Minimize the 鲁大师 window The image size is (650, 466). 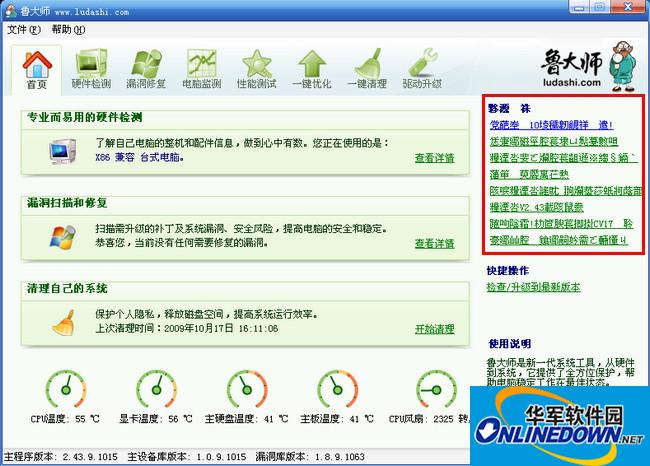pos(579,7)
